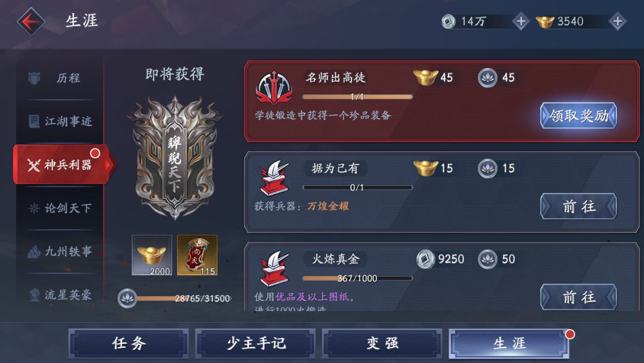Open the 历程 sidebar tab
The height and width of the screenshot is (363, 644).
coord(60,78)
